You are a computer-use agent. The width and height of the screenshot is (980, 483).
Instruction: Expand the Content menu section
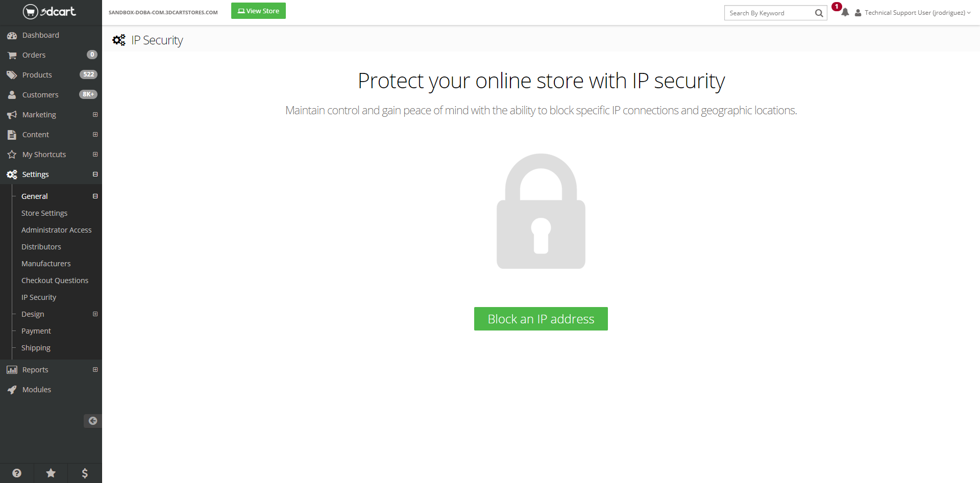pos(95,135)
